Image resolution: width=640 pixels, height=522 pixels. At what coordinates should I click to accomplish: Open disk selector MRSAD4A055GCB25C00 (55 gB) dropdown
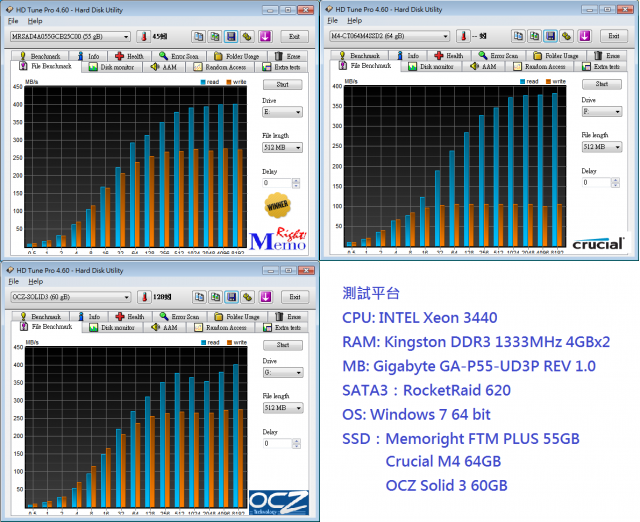[70, 37]
